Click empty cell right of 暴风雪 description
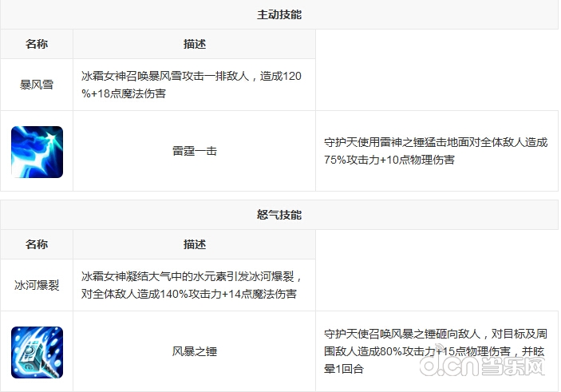 437,70
